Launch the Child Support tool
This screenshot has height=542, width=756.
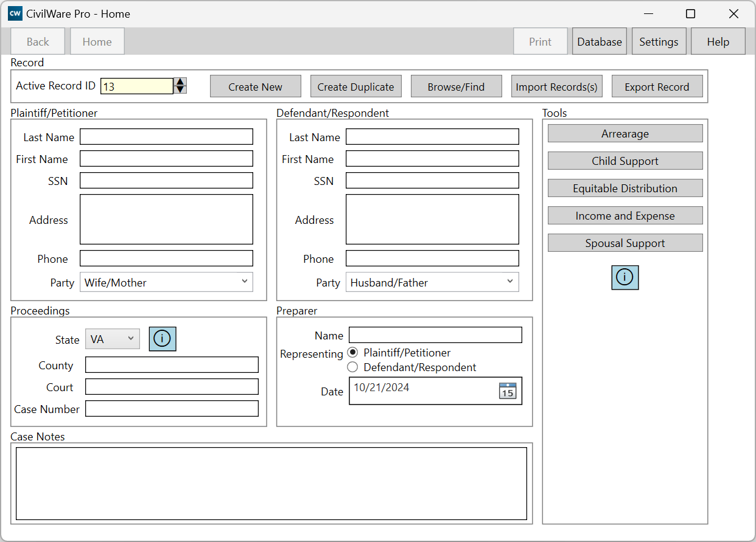tap(625, 161)
